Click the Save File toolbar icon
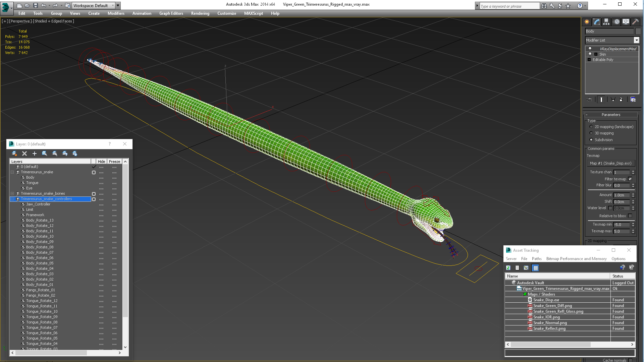 click(x=35, y=5)
